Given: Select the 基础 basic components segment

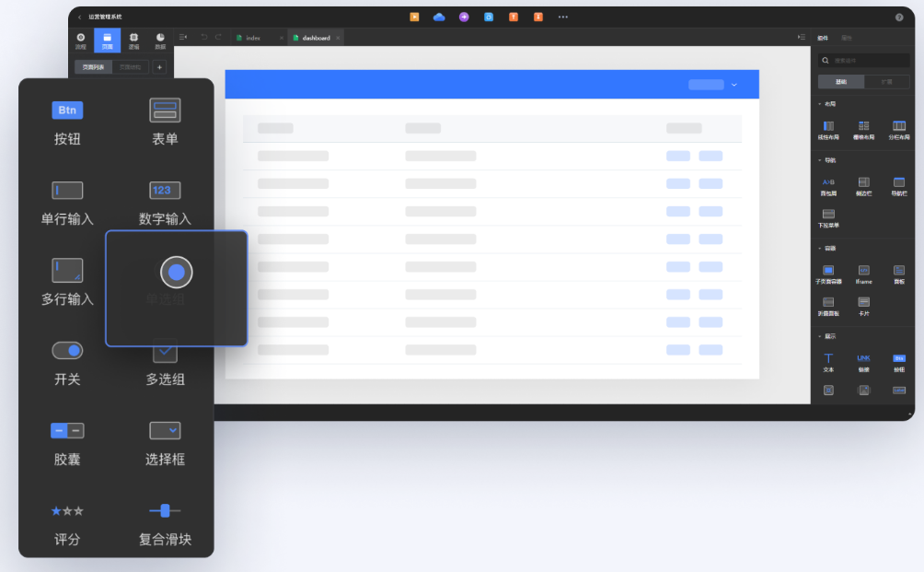Looking at the screenshot, I should click(x=841, y=82).
